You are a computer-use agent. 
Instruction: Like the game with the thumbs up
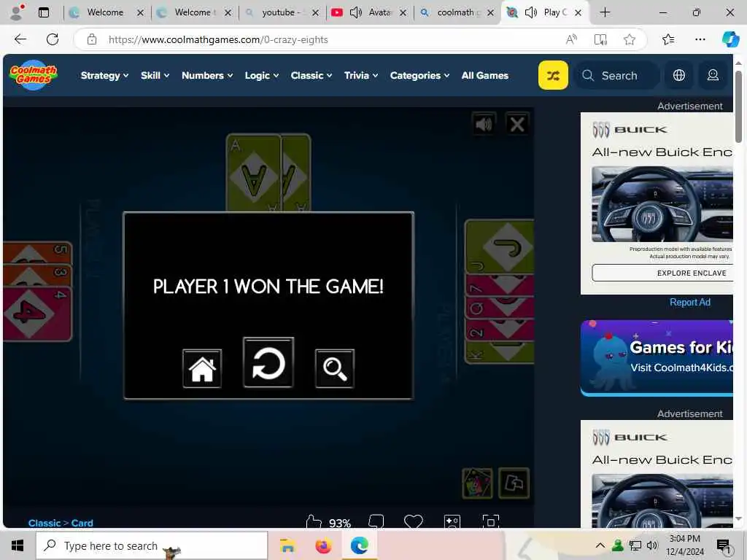click(x=314, y=522)
